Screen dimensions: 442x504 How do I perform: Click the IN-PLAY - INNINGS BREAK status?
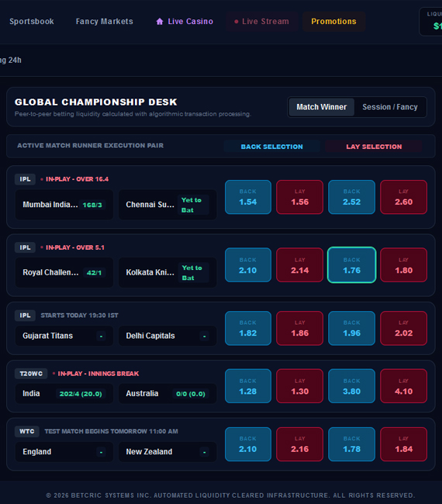[x=98, y=374]
